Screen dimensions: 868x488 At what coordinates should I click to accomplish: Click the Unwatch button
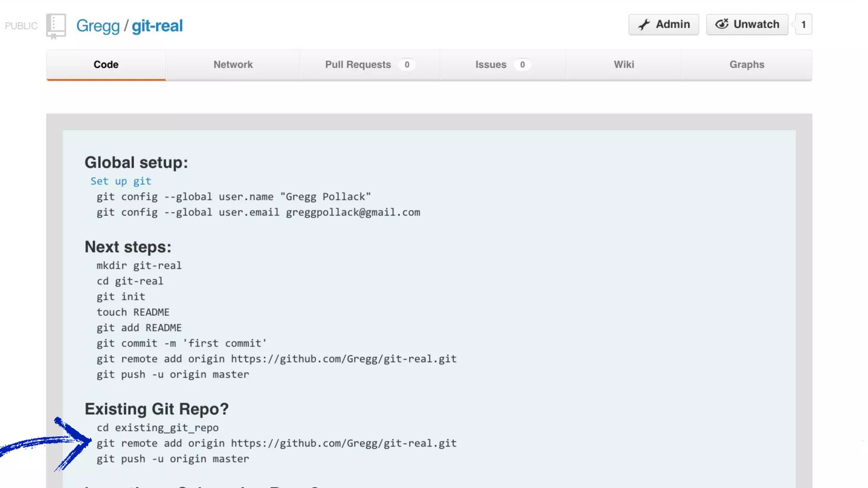click(x=747, y=25)
